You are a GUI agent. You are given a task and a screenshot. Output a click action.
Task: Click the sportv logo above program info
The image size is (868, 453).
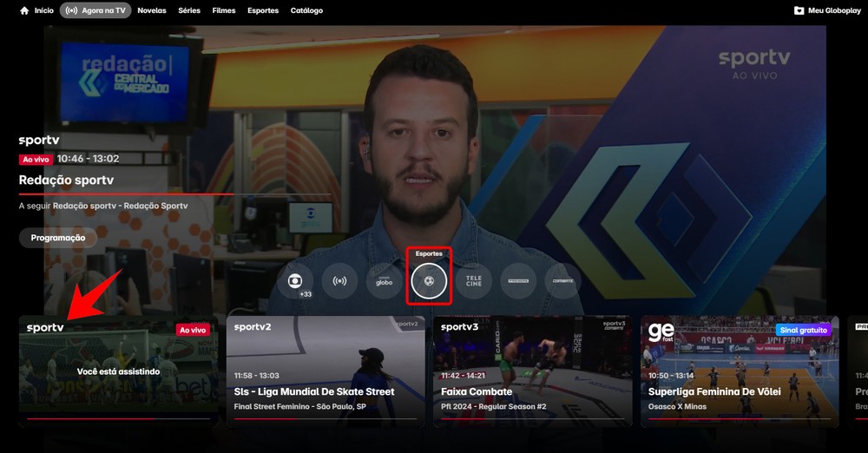pos(39,140)
